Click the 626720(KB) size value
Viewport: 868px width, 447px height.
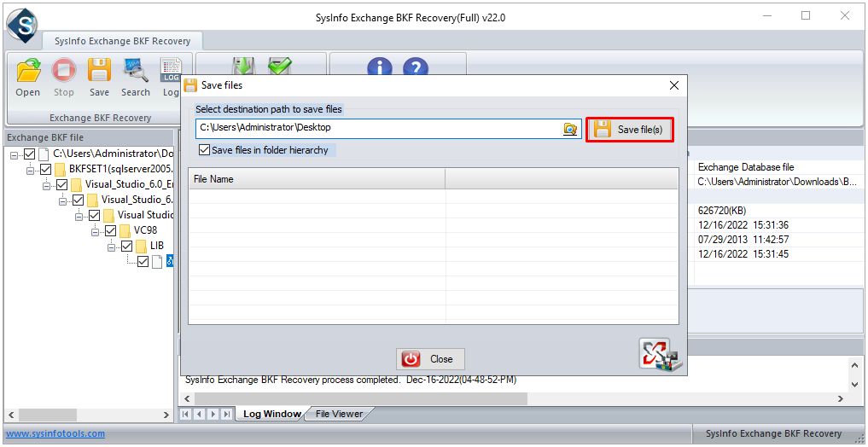(723, 210)
